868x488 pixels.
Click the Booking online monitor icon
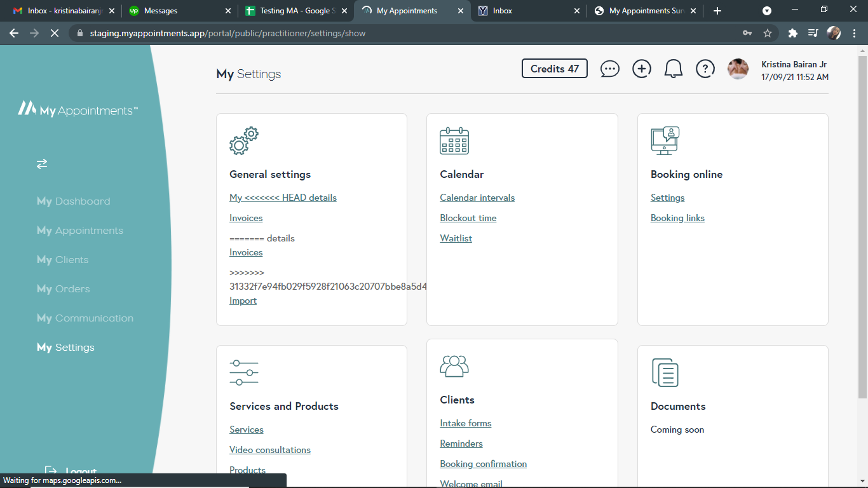pos(665,141)
